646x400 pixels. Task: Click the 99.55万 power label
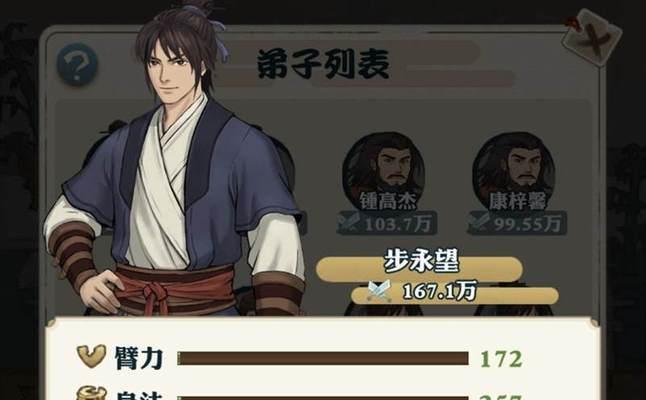coord(527,225)
